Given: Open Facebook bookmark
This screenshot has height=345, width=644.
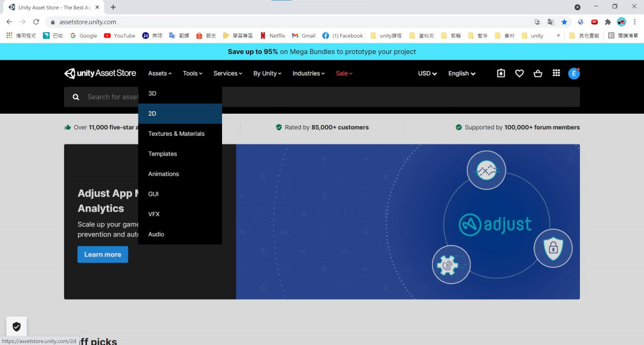Looking at the screenshot, I should (343, 36).
